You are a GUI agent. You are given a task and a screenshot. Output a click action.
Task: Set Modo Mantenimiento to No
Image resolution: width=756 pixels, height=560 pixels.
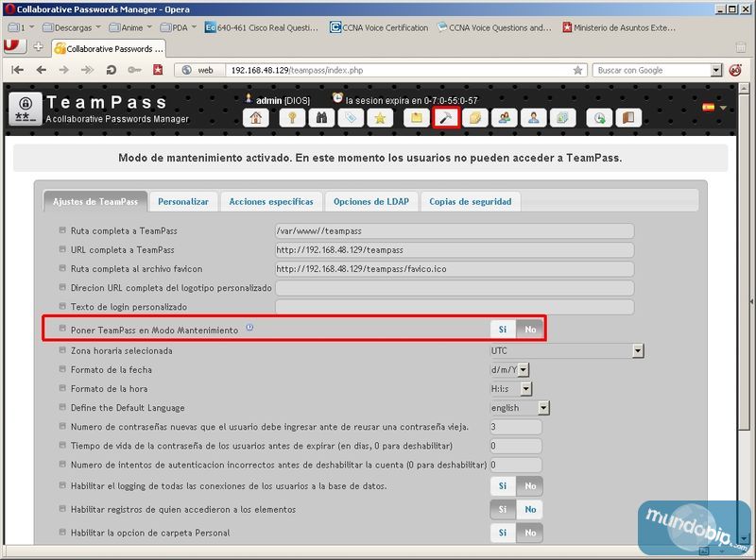click(530, 330)
